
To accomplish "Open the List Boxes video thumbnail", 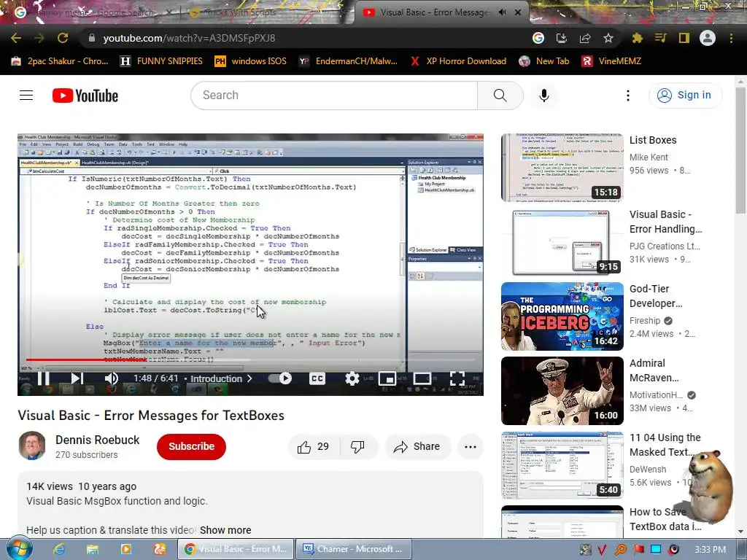I will click(562, 168).
